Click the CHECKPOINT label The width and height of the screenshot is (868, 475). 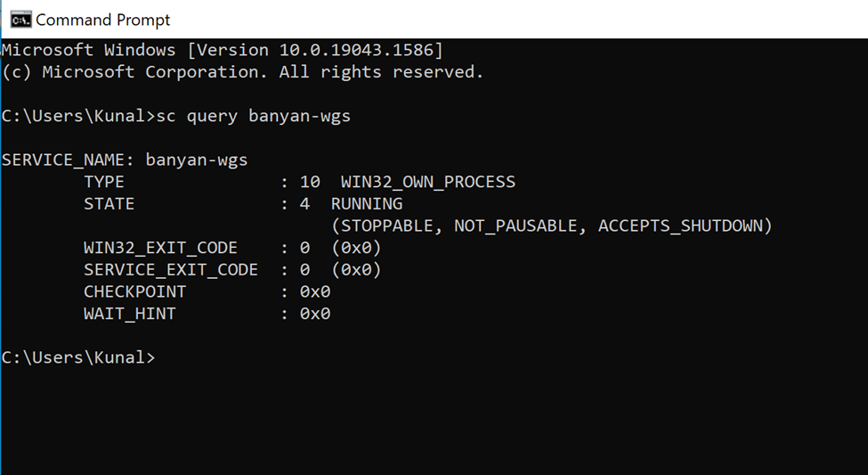point(134,292)
